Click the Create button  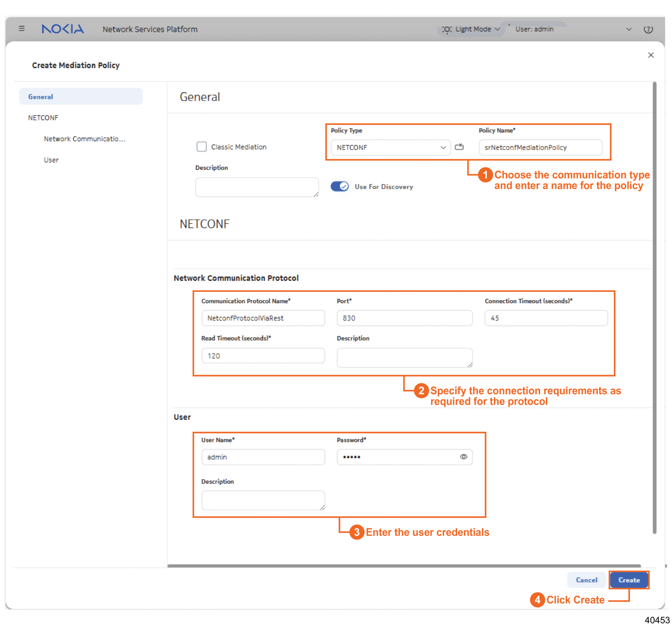point(629,580)
